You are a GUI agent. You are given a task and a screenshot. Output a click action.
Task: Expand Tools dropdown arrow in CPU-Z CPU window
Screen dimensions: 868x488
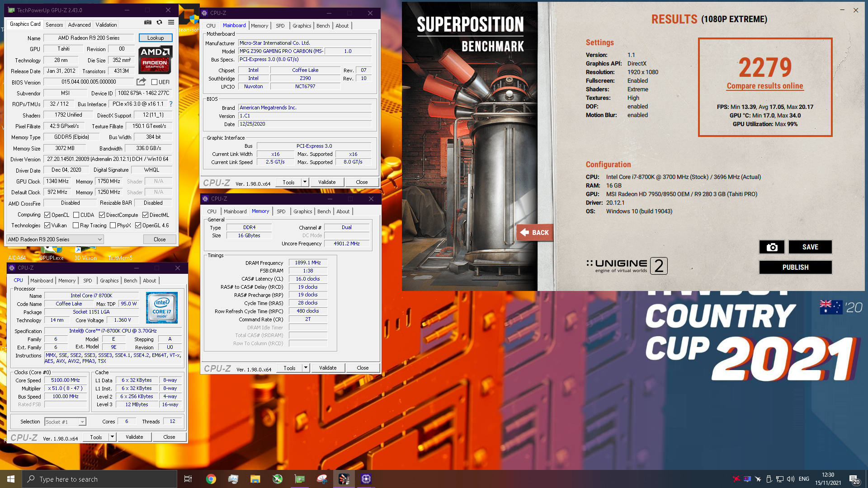tap(112, 437)
